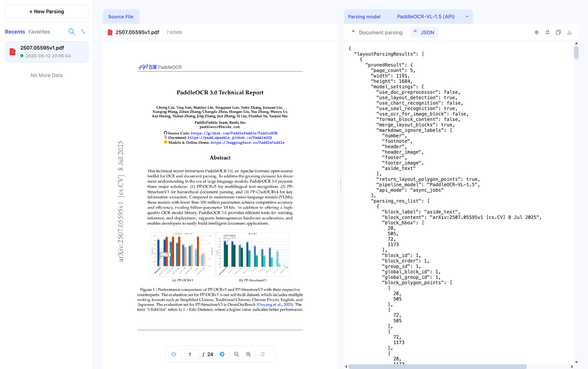
Task: Select the JSON view tab
Action: point(424,32)
